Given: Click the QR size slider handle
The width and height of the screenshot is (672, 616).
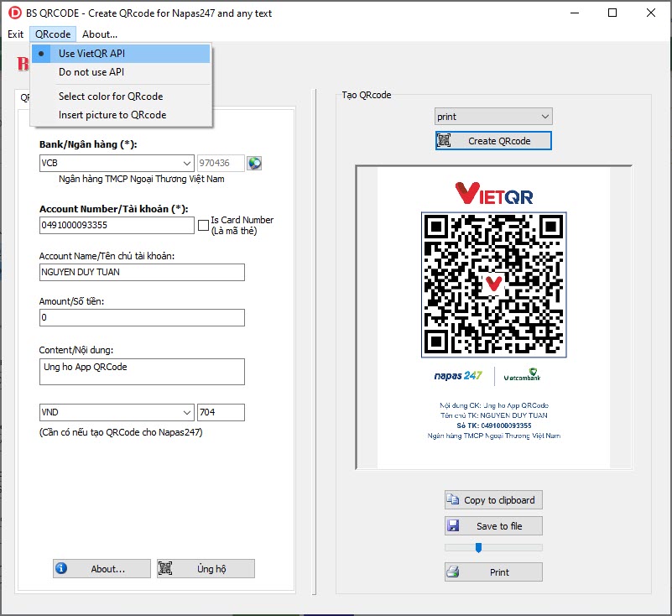Looking at the screenshot, I should 478,547.
